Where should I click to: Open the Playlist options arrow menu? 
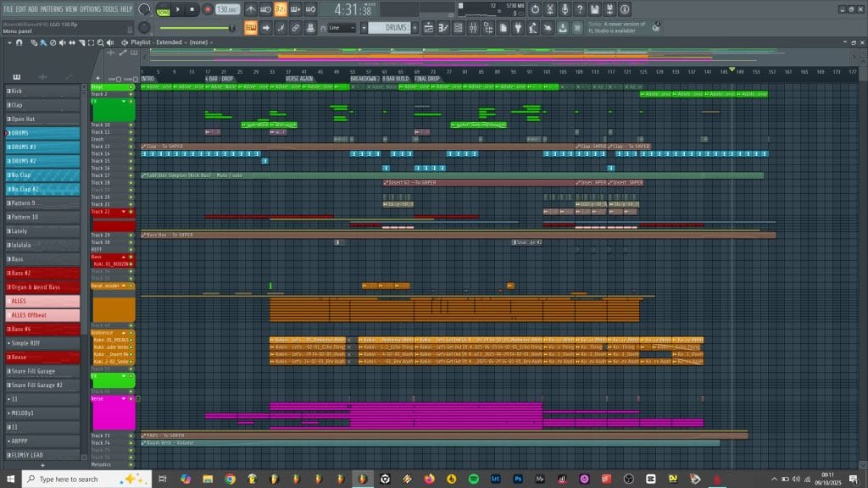pos(124,43)
